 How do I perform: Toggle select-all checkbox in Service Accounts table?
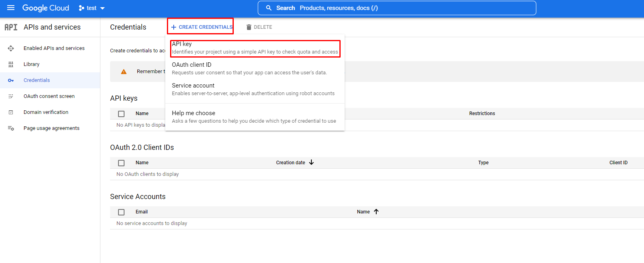[121, 212]
